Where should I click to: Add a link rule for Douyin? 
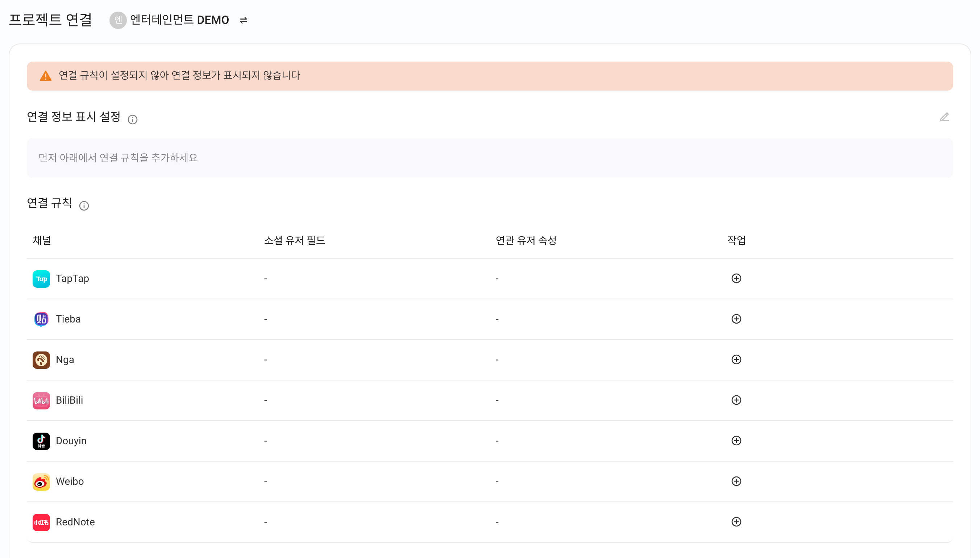pyautogui.click(x=736, y=441)
